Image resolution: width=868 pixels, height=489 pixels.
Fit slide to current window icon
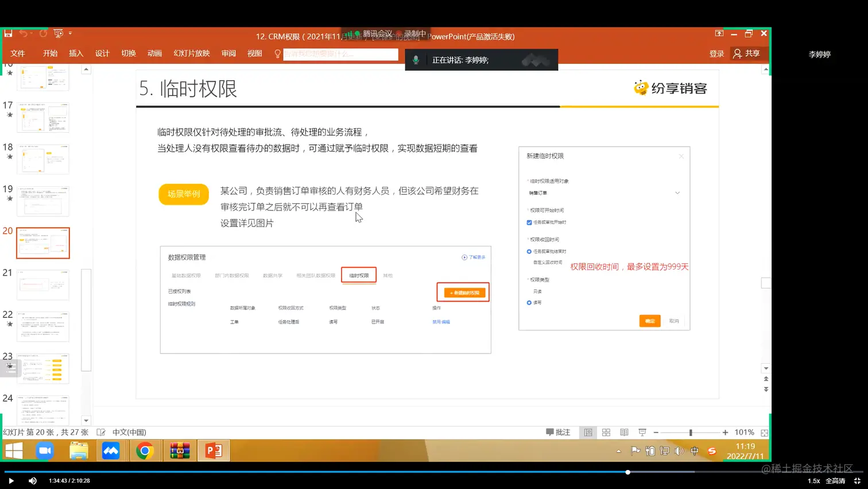[764, 433]
